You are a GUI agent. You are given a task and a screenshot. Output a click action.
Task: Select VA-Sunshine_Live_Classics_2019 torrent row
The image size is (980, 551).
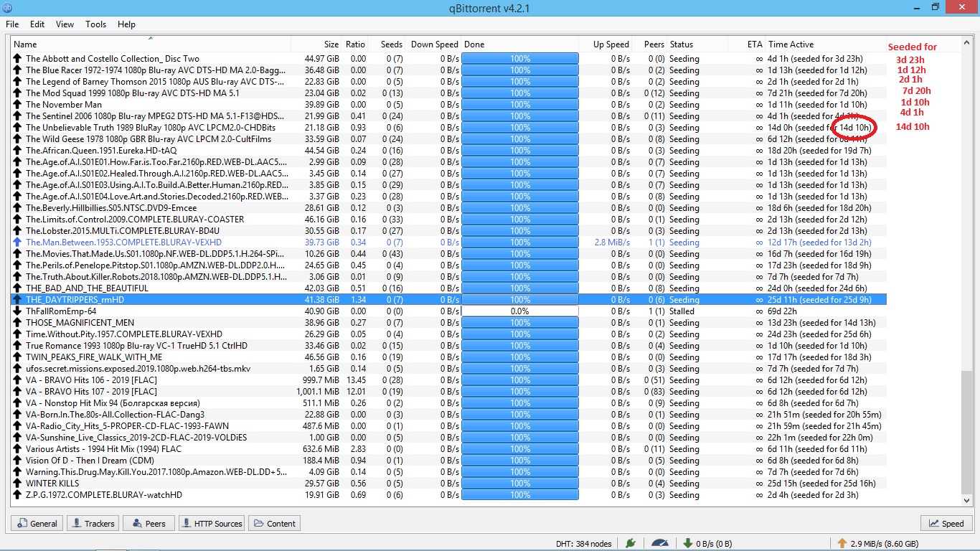(448, 438)
